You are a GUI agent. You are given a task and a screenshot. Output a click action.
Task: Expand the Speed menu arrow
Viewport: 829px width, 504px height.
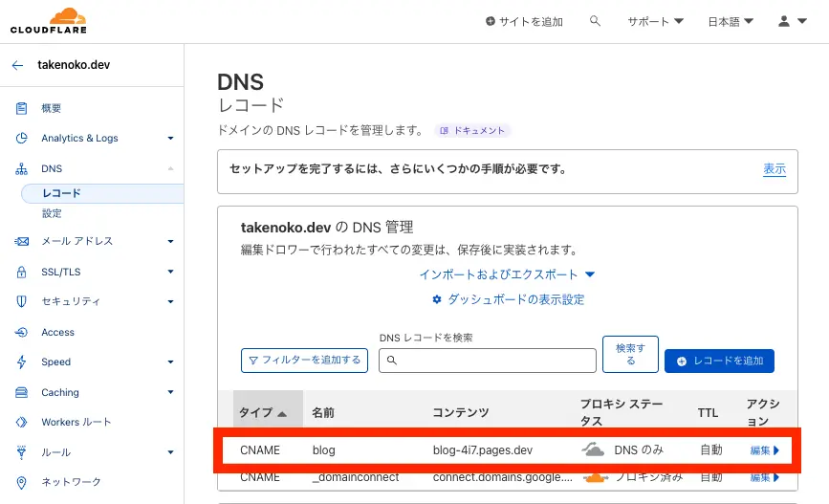coord(170,362)
